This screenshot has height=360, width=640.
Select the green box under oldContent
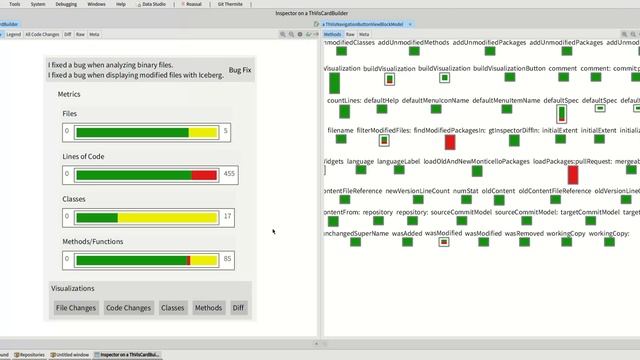[499, 200]
